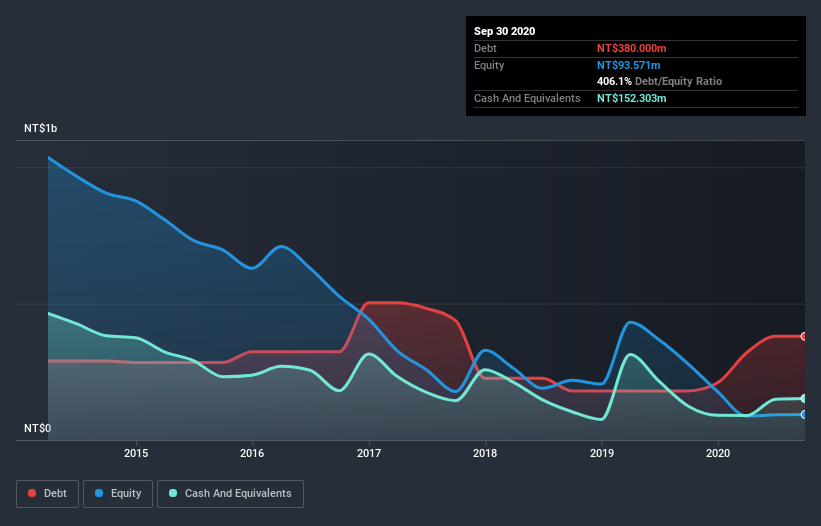This screenshot has height=526, width=821.
Task: Click the 2019 x-axis label
Action: click(602, 453)
